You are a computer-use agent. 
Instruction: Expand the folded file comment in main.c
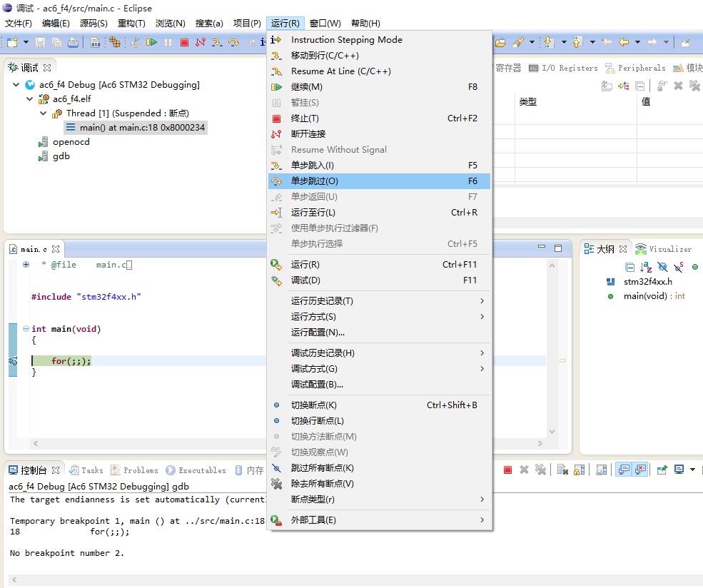point(26,265)
